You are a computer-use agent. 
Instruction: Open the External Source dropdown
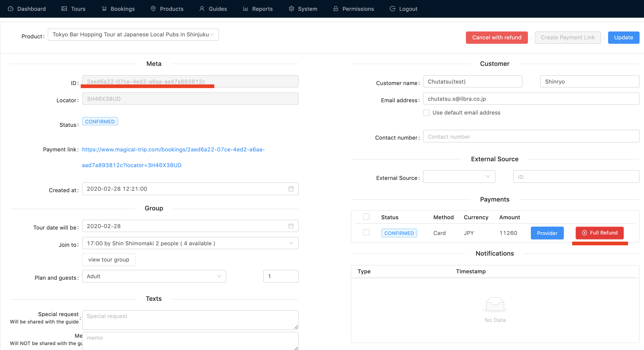point(459,177)
